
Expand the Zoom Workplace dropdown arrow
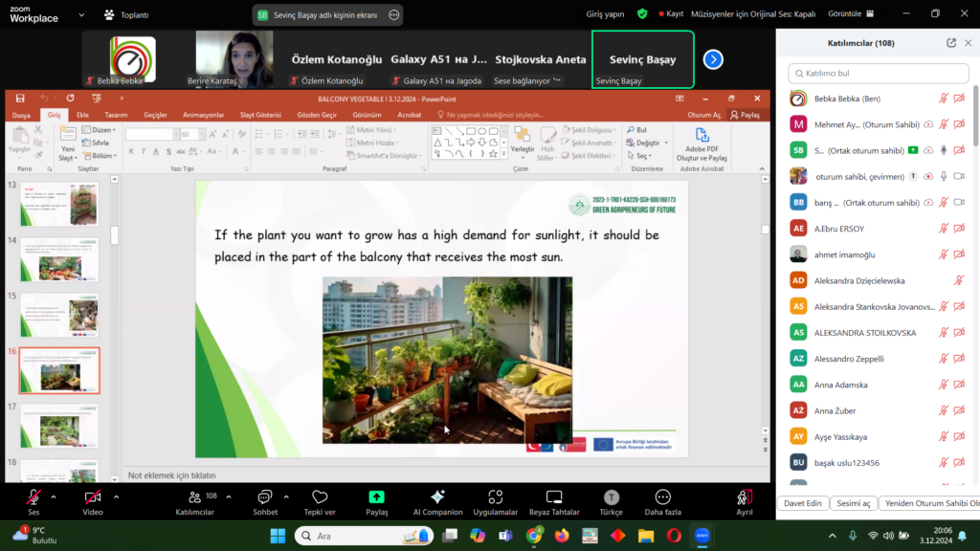pos(79,14)
